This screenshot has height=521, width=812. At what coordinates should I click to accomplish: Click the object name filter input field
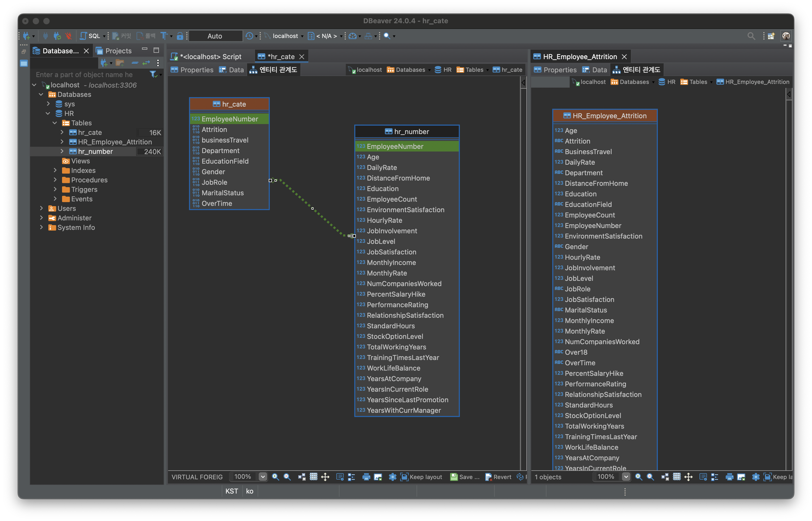(90, 74)
